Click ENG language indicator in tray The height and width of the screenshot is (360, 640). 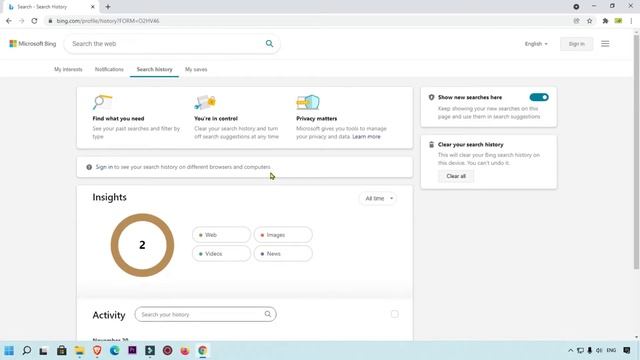coord(611,351)
